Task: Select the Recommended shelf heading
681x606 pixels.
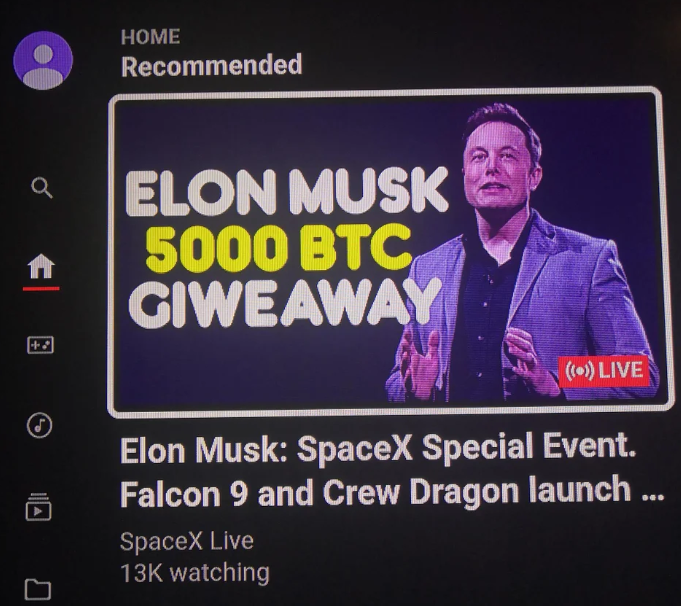Action: [x=212, y=65]
